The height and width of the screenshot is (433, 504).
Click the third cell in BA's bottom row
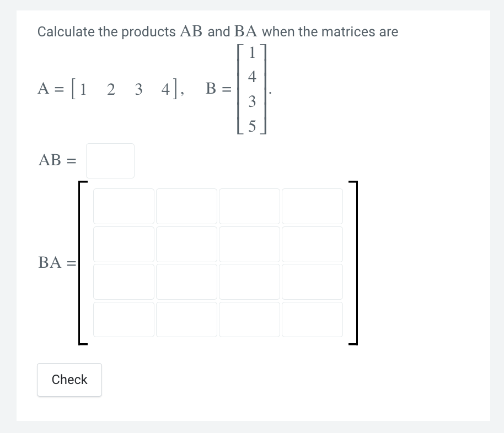pyautogui.click(x=249, y=319)
